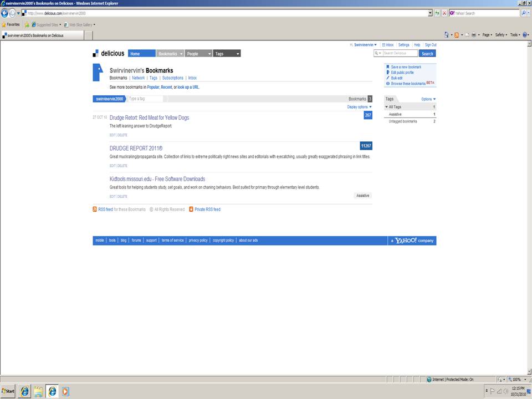Click the Internet Explorer pinned taskbar icon
The height and width of the screenshot is (399, 532).
[x=24, y=391]
